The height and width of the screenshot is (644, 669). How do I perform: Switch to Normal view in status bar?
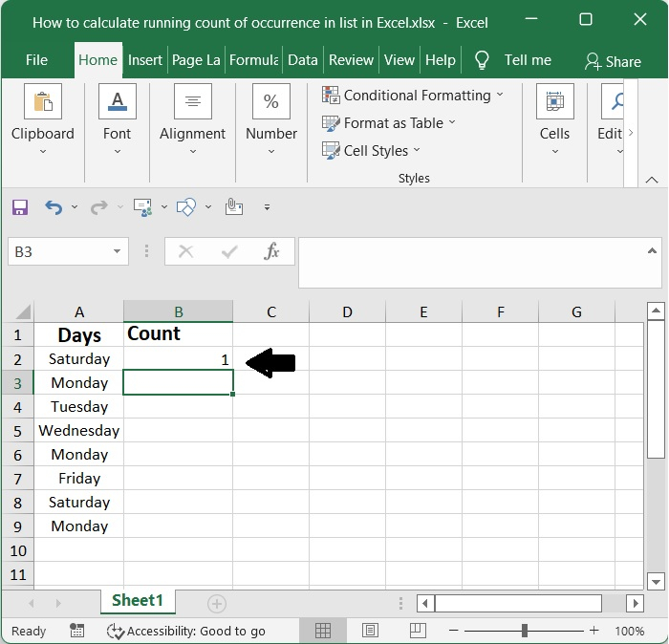tap(323, 631)
